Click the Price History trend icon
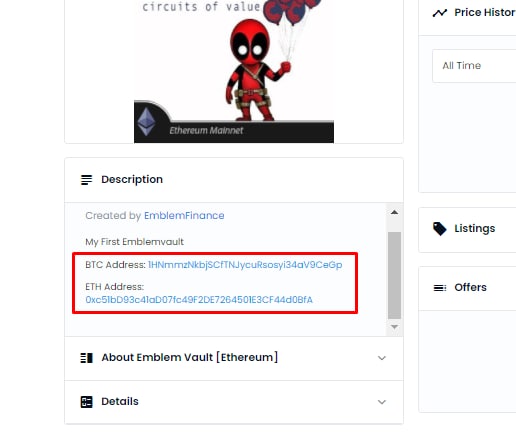The image size is (516, 433). tap(440, 13)
